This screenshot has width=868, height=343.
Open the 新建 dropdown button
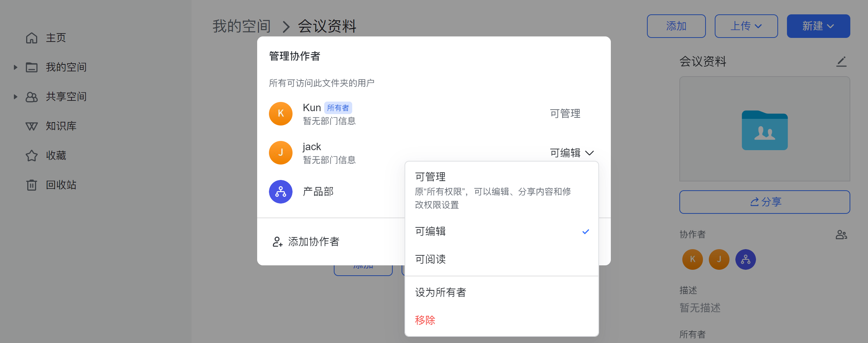(818, 26)
